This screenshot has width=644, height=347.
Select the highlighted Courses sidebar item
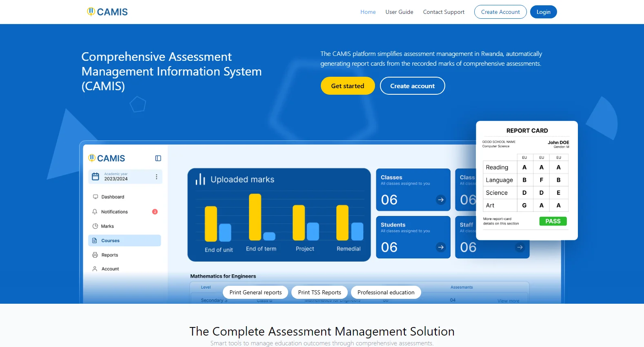(124, 240)
